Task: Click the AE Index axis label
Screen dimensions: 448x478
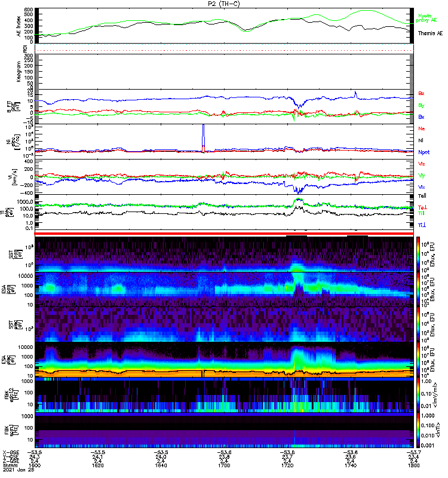Action: [19, 26]
